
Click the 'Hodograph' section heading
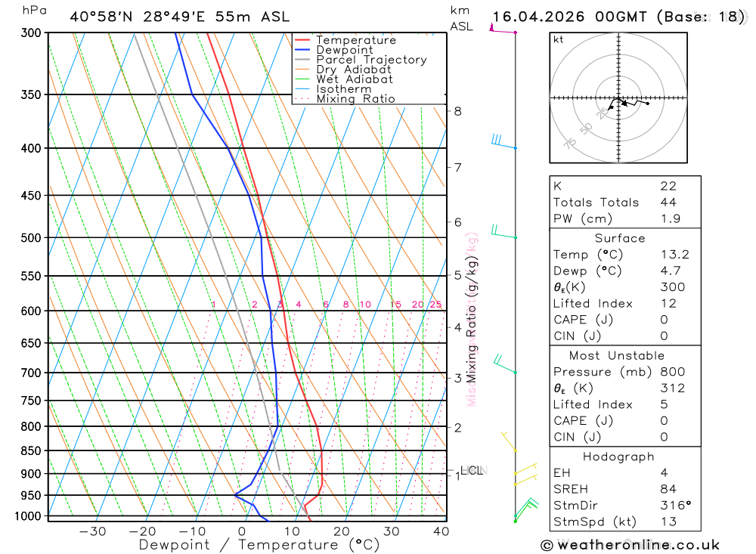tap(618, 457)
